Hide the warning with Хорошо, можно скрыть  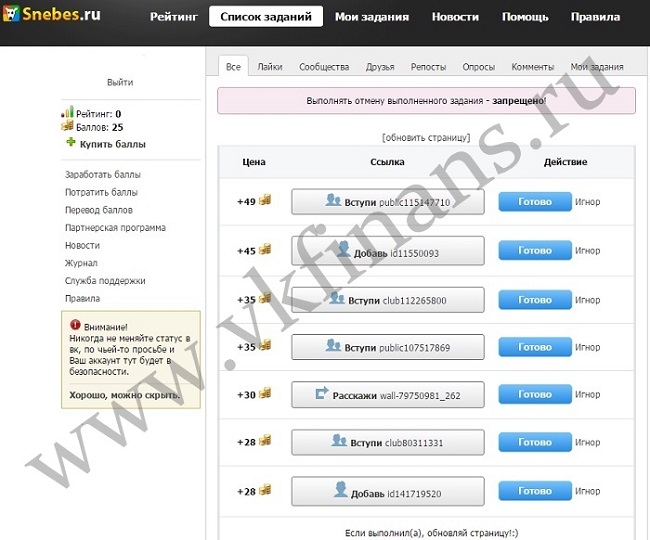pyautogui.click(x=125, y=395)
